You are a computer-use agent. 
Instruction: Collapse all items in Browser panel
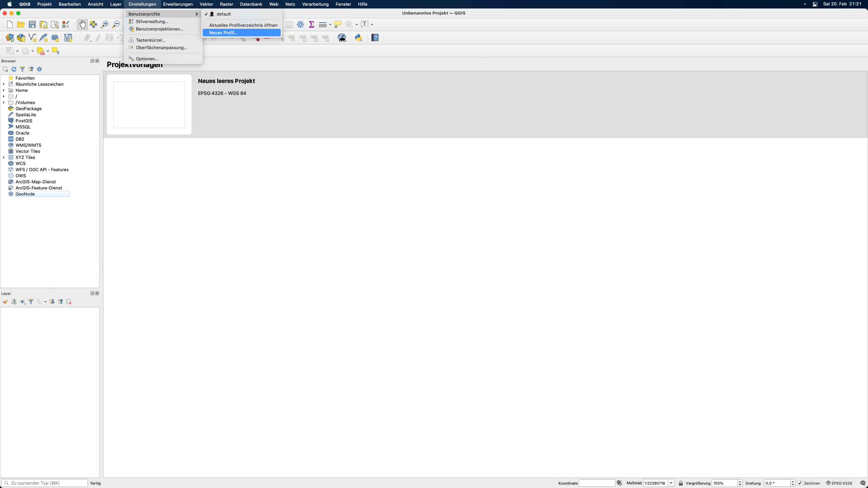coord(31,69)
